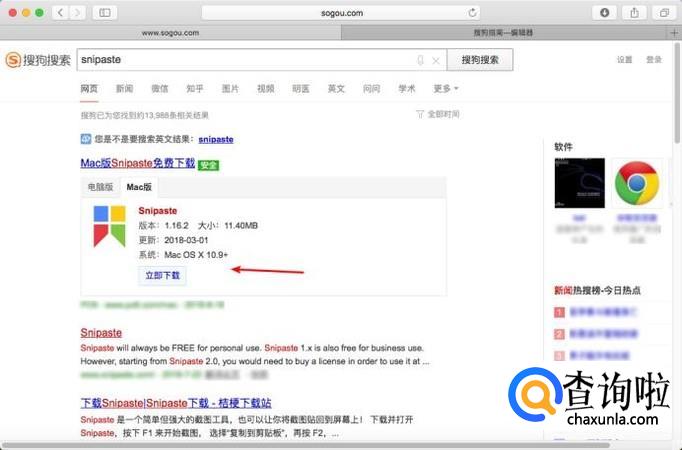The height and width of the screenshot is (450, 682).
Task: Switch to the 电脑版 download tab
Action: [100, 187]
